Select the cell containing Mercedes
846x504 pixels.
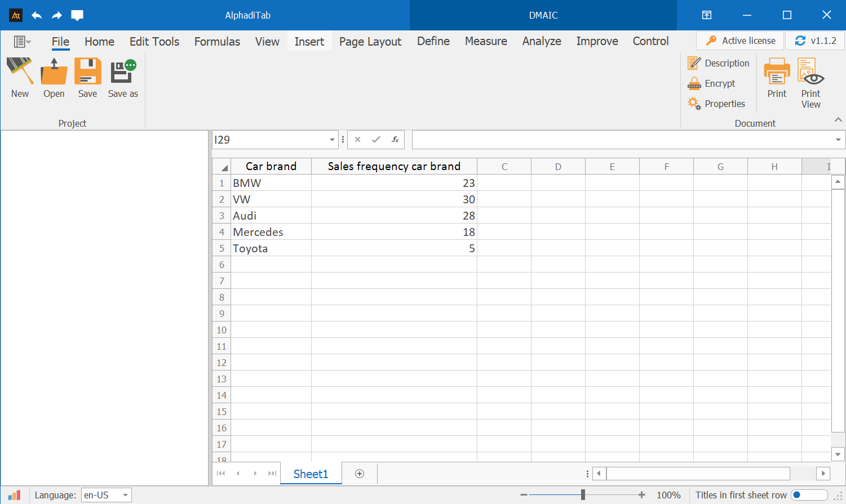pos(271,232)
